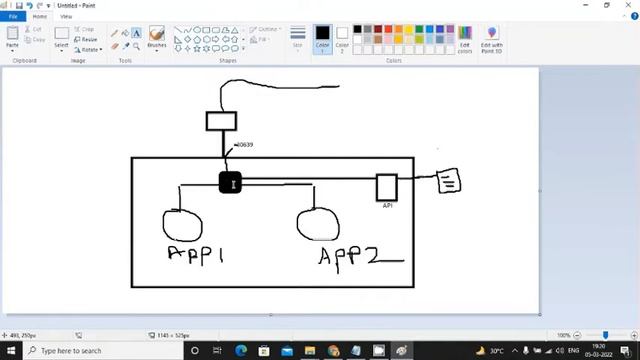Screen dimensions: 640x360
Task: Collapse the ribbon with the chevron
Action: click(x=624, y=16)
